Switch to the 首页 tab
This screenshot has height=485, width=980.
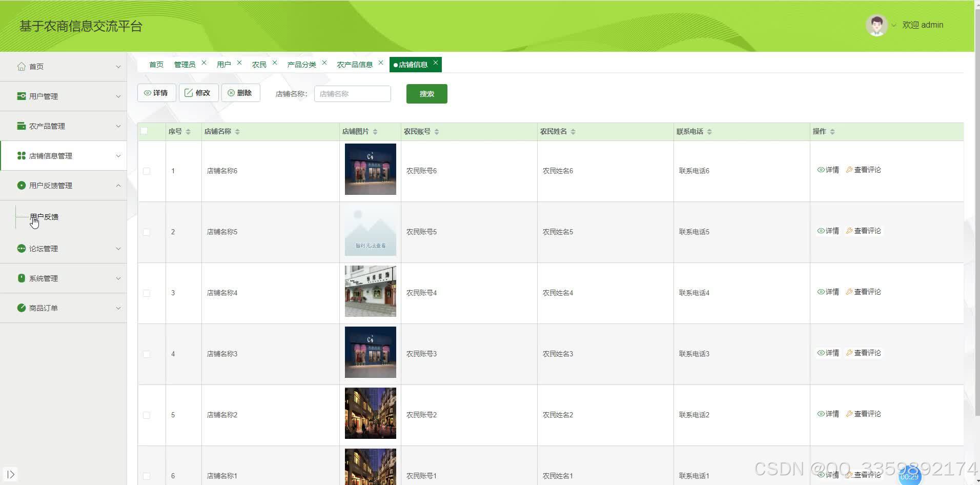click(156, 65)
